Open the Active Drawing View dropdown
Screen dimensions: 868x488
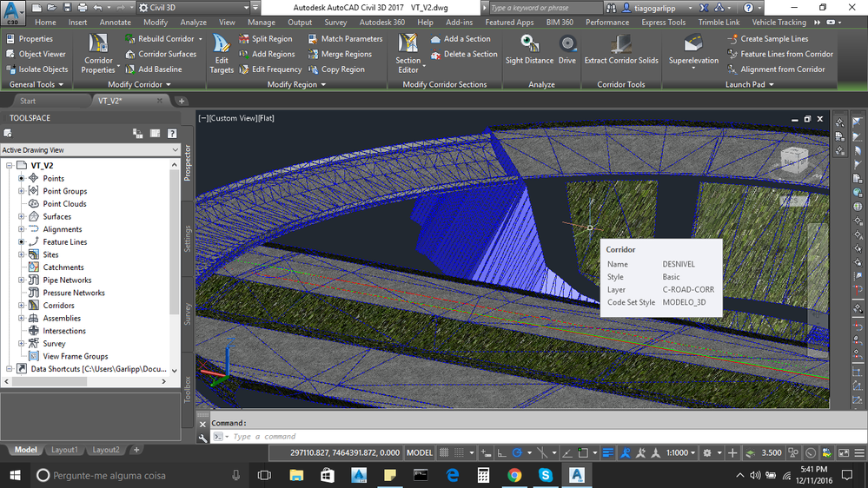(90, 150)
